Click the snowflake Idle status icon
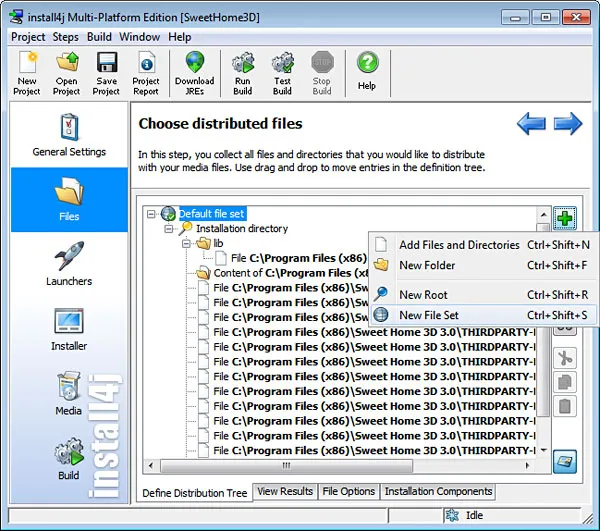 click(x=452, y=515)
